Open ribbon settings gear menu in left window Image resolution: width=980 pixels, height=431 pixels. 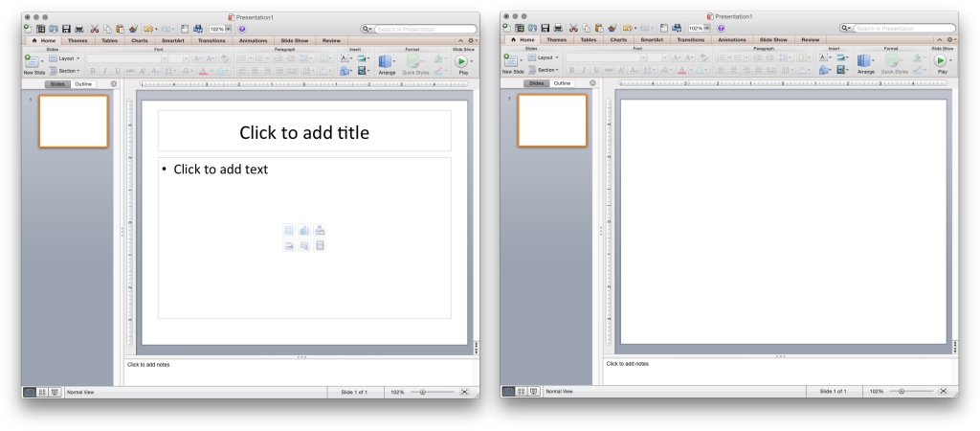(x=472, y=40)
